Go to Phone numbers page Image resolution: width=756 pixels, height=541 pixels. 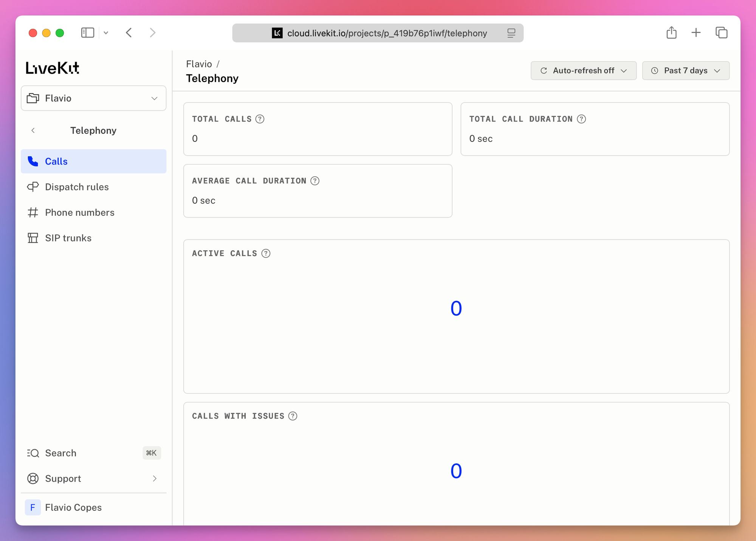(93, 212)
